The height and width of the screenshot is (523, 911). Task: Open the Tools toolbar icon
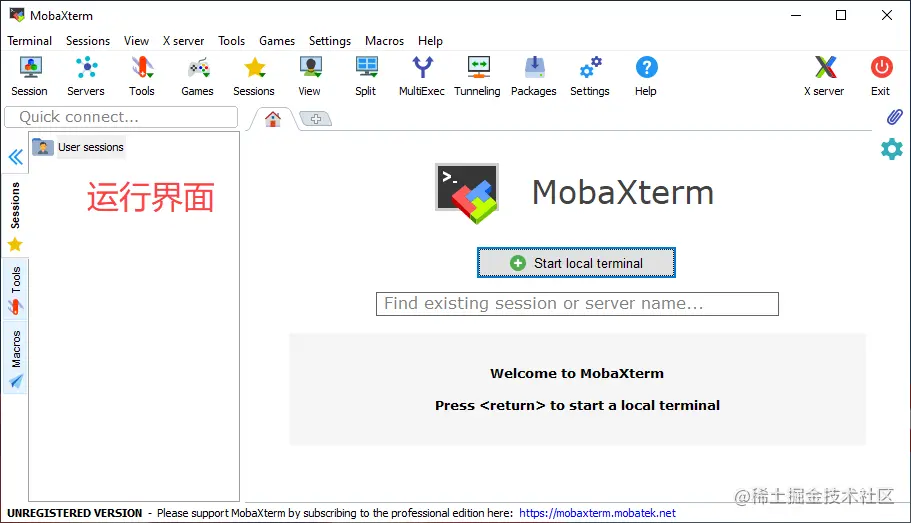(142, 76)
